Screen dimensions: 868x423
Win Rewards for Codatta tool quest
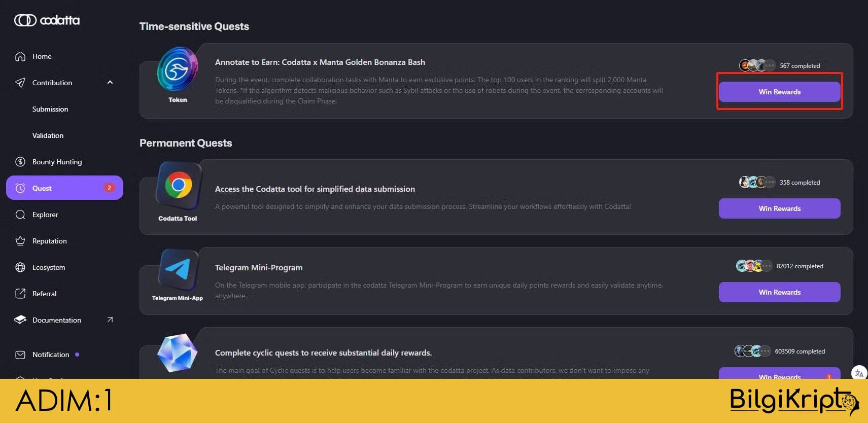[779, 208]
